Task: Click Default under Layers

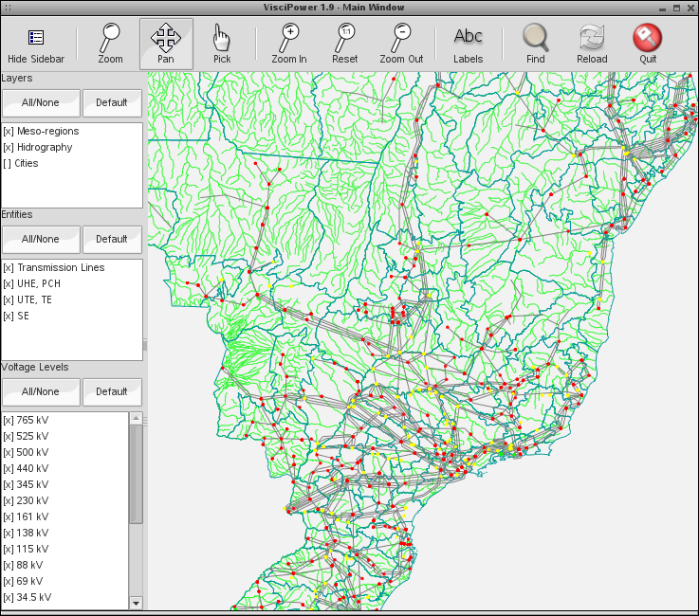Action: [112, 103]
